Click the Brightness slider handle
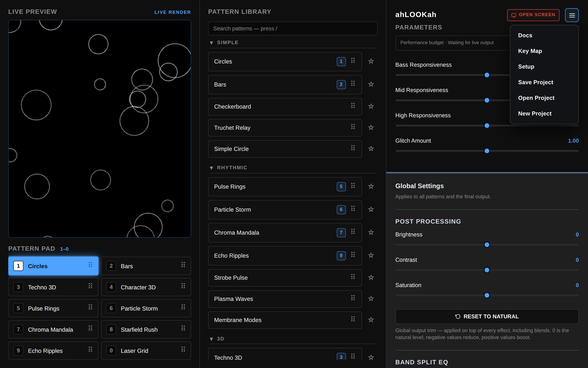 487,244
